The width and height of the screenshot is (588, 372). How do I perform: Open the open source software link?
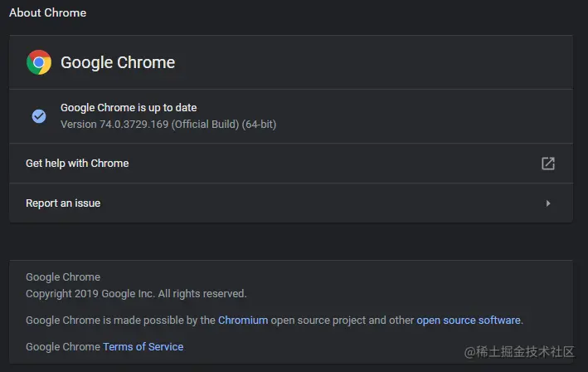469,320
